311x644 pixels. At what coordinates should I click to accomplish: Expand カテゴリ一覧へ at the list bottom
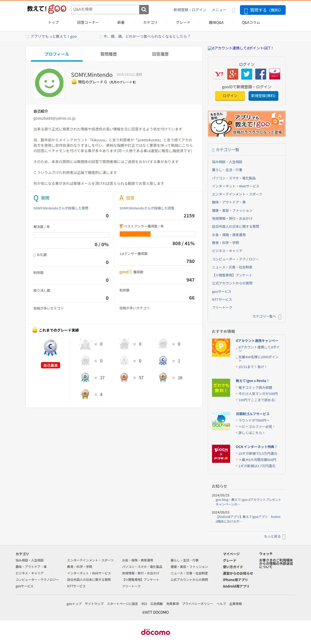click(267, 316)
